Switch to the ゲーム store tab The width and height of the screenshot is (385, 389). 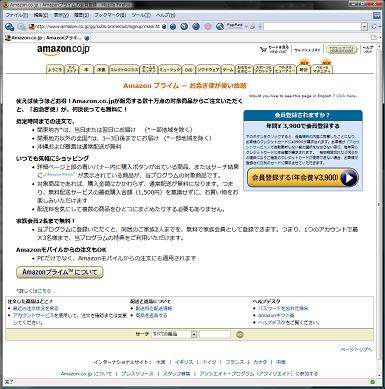228,69
